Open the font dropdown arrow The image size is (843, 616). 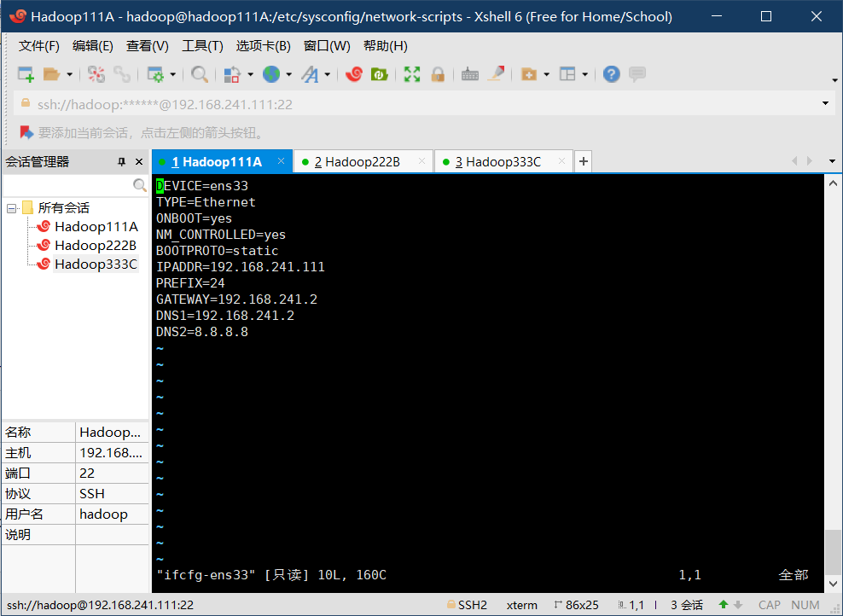point(327,75)
